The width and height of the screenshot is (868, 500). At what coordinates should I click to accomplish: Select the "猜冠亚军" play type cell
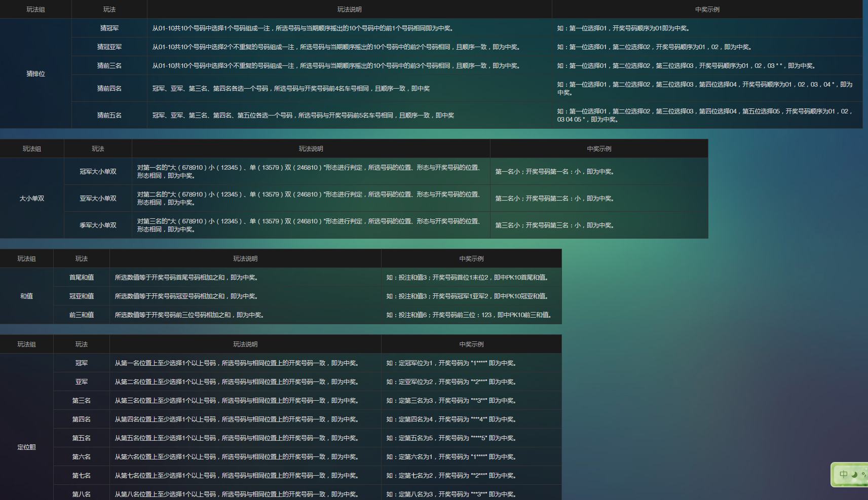tap(109, 47)
